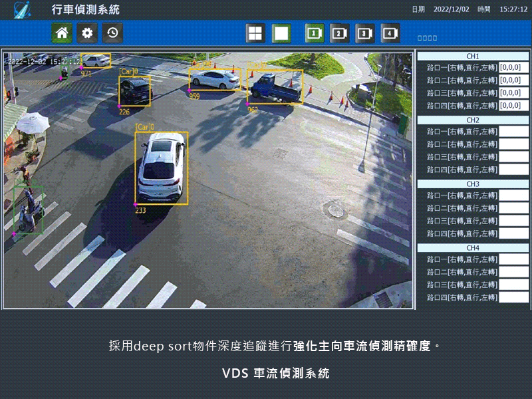Click CH1 路口四 count field
Screen dimensions: 532x399
513,106
